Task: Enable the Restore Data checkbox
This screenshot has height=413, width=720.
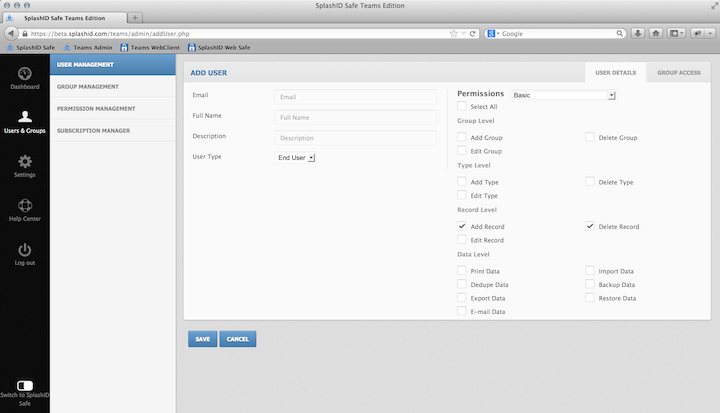Action: [x=590, y=298]
